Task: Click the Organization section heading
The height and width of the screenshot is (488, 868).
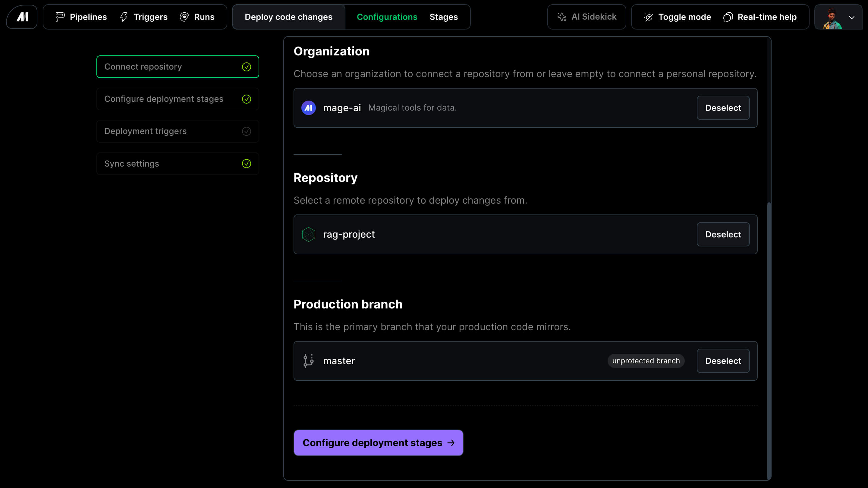Action: (x=331, y=51)
